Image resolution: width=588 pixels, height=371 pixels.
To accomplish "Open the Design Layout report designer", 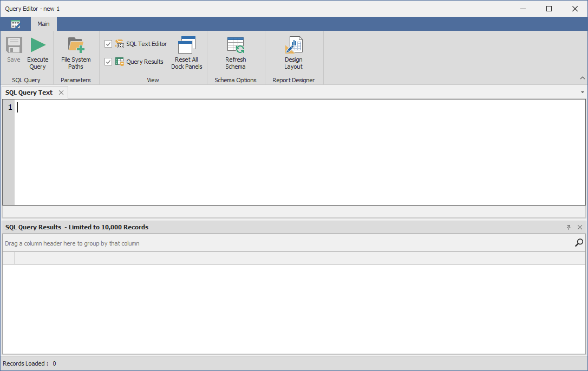I will tap(293, 46).
